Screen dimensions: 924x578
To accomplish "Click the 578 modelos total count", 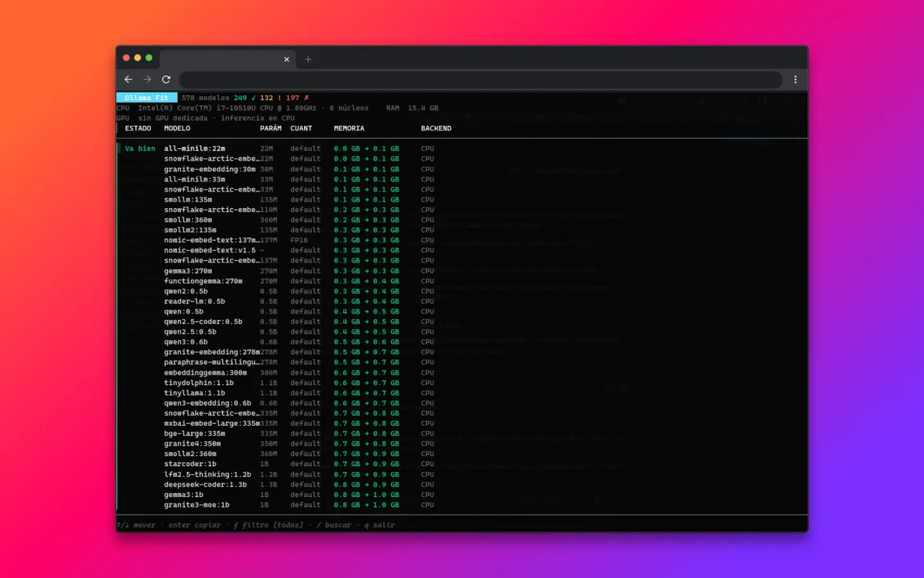I will click(x=205, y=98).
